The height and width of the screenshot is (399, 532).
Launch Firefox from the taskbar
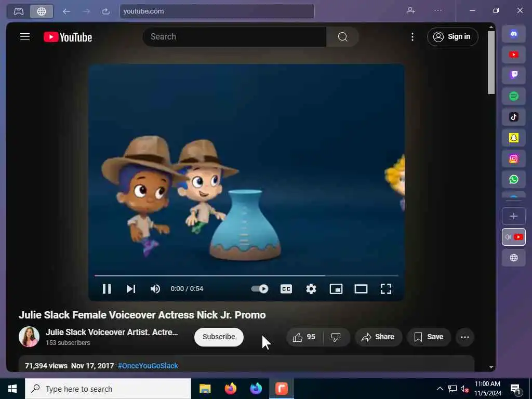click(231, 389)
